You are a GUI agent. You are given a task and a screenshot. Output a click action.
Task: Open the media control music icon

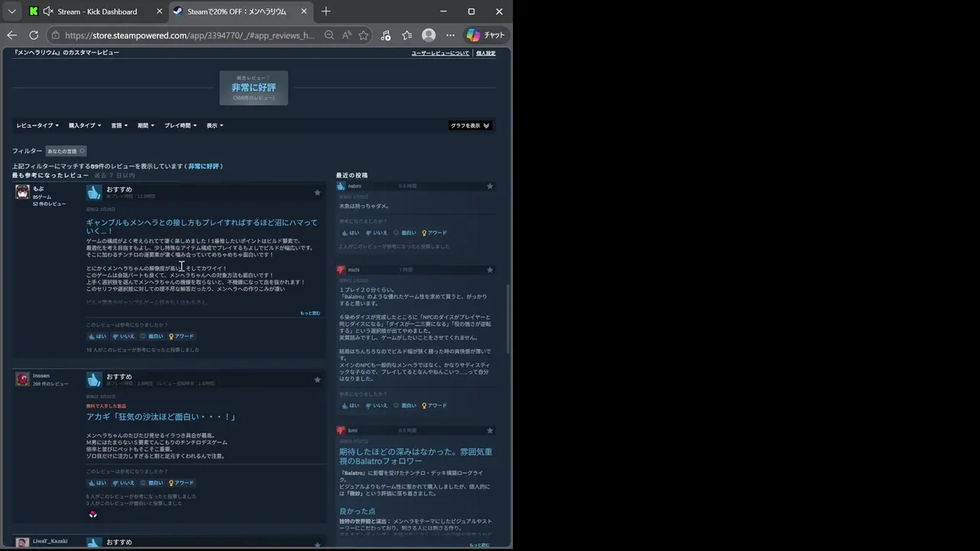(x=386, y=35)
